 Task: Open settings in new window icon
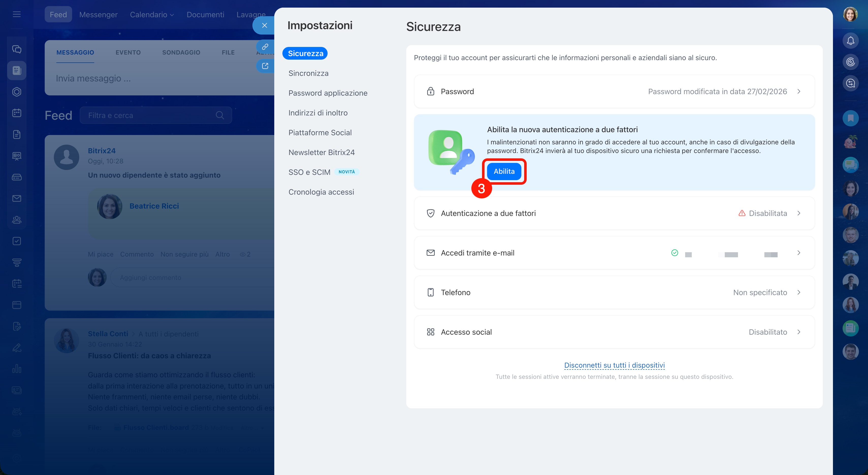[265, 66]
